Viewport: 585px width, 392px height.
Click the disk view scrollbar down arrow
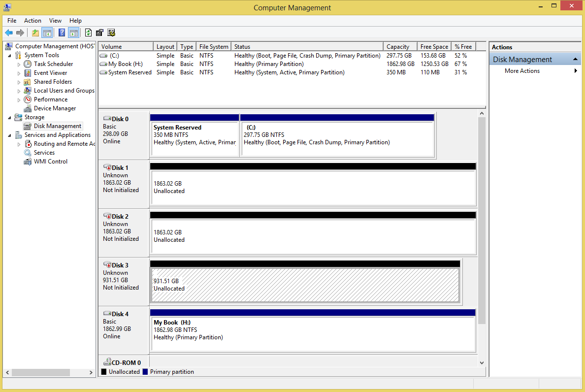pos(482,362)
